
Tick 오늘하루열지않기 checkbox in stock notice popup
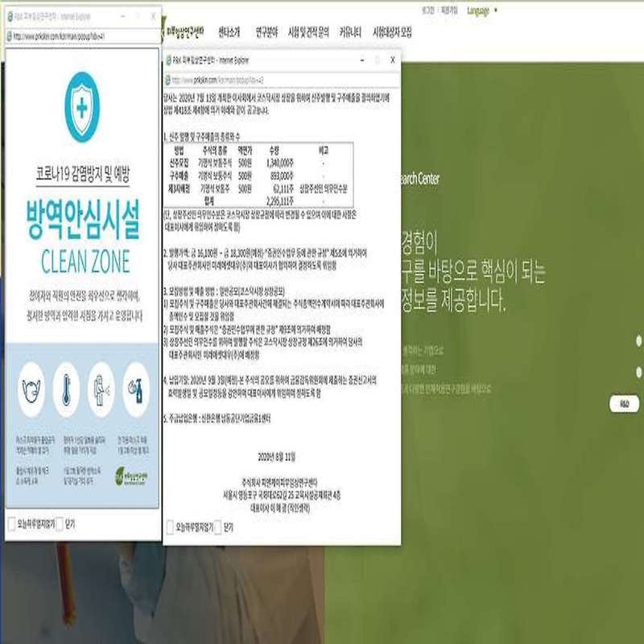pyautogui.click(x=170, y=527)
